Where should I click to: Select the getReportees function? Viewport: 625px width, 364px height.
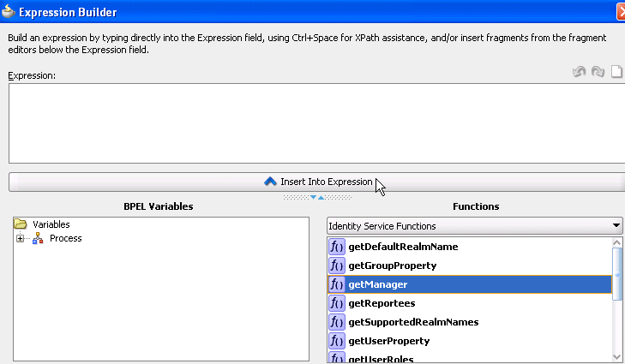coord(470,303)
